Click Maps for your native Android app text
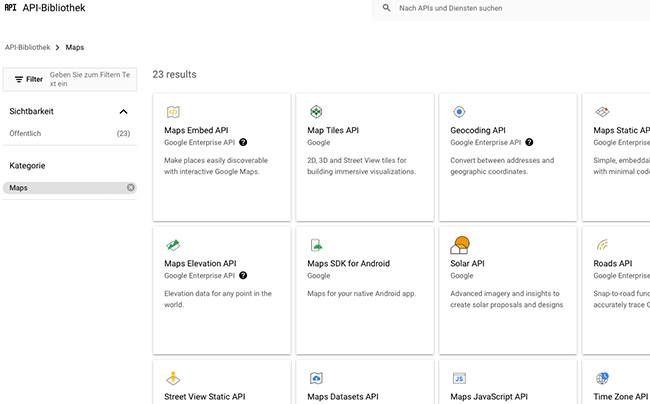650x404 pixels. 361,293
